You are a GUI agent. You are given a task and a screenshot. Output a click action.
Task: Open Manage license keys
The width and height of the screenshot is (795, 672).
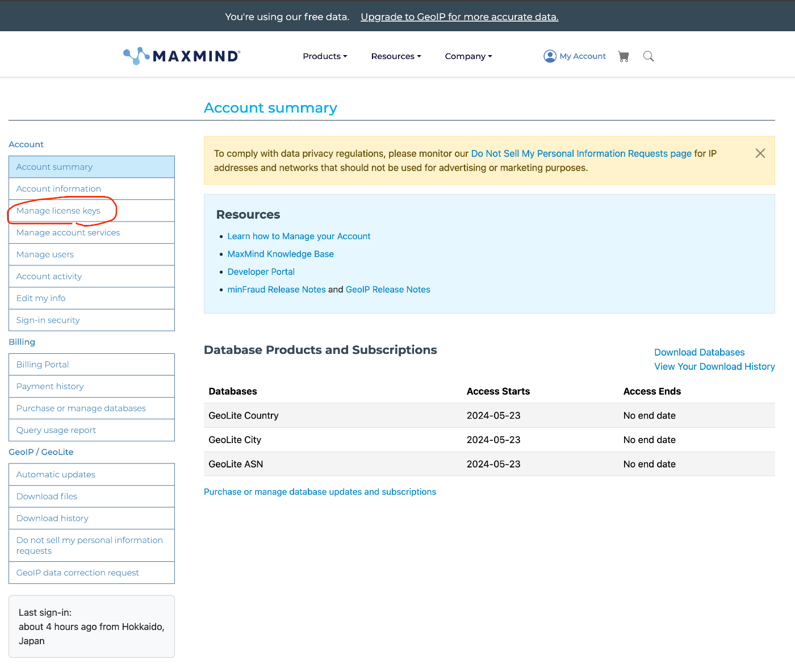click(91, 211)
